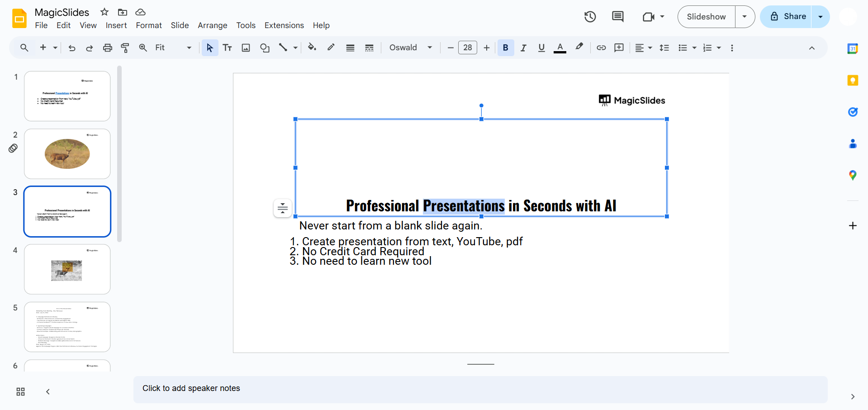This screenshot has height=410, width=868.
Task: Add a comment from toolbar
Action: click(619, 48)
